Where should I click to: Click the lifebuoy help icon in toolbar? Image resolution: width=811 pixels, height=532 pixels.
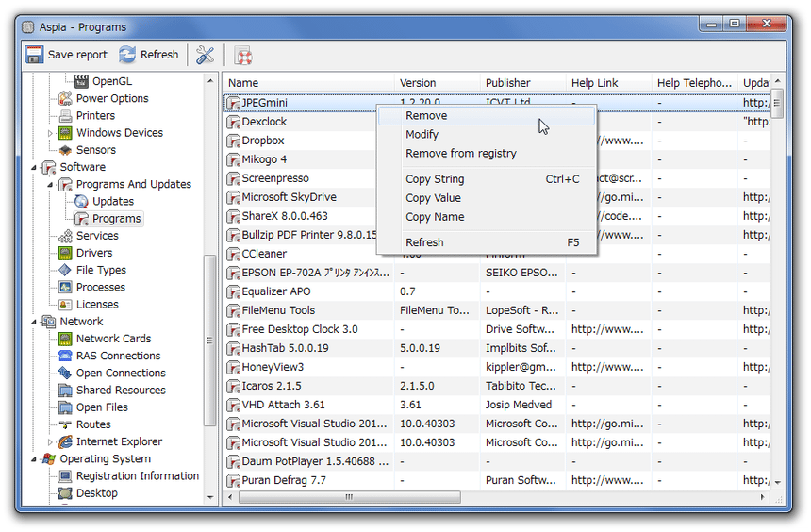pyautogui.click(x=243, y=56)
